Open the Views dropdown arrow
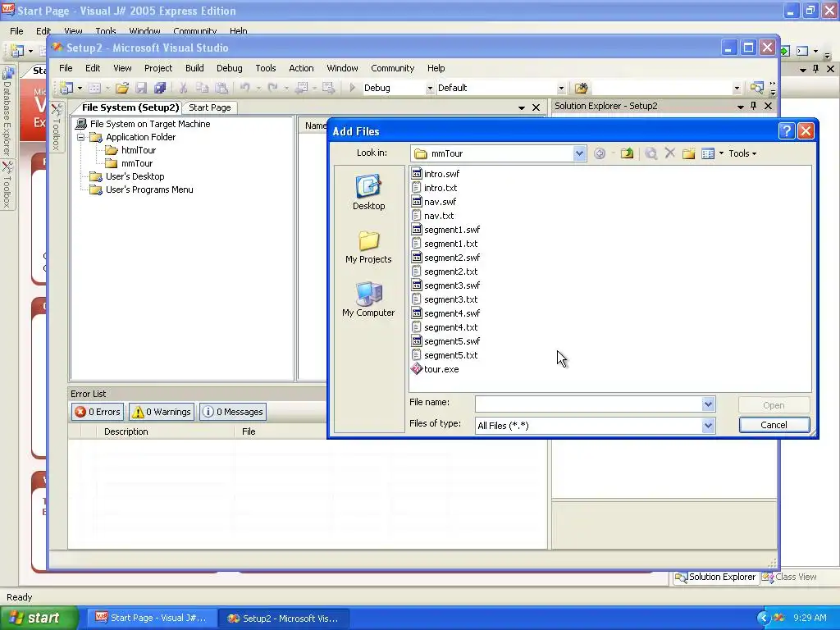Screen dimensions: 840x630 point(721,153)
